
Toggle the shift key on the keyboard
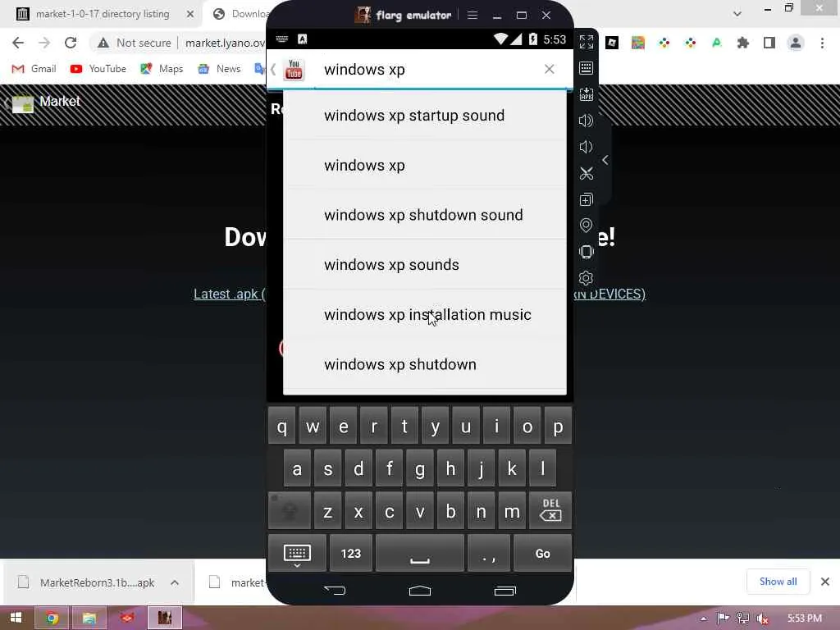tap(290, 510)
